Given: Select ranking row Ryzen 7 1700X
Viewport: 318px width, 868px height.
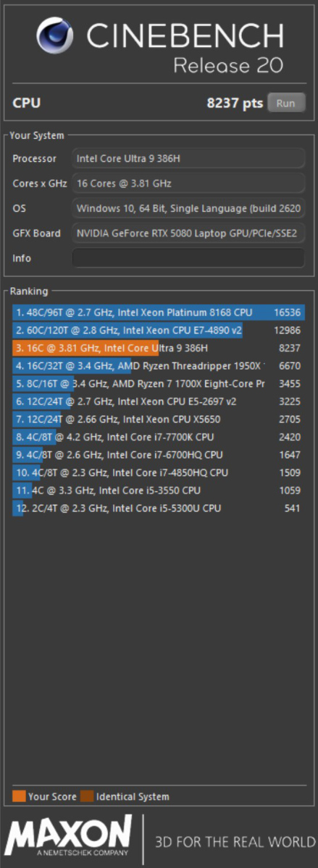Looking at the screenshot, I should click(x=159, y=383).
